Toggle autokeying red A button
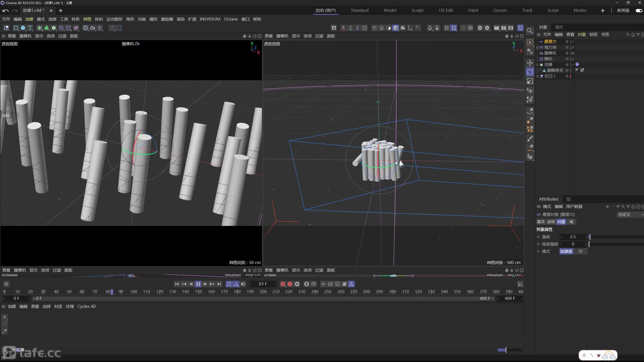 (x=290, y=284)
